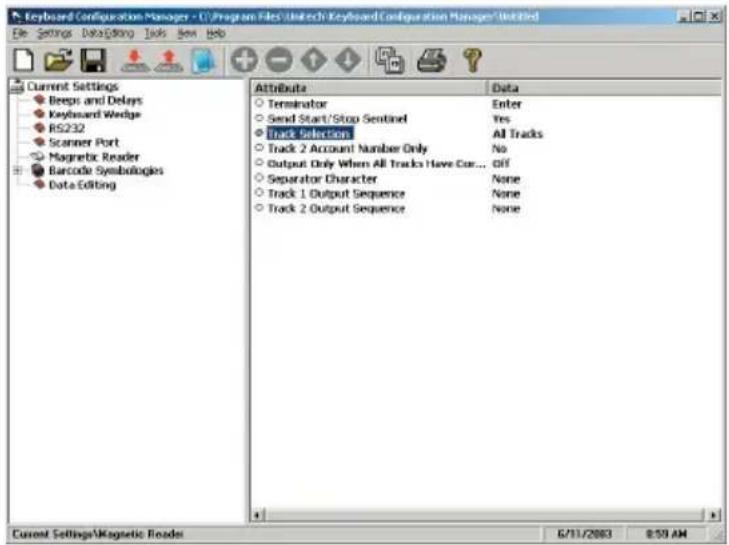Screen dimensions: 729x545
Task: Open the Data Editing menu
Action: [x=108, y=33]
